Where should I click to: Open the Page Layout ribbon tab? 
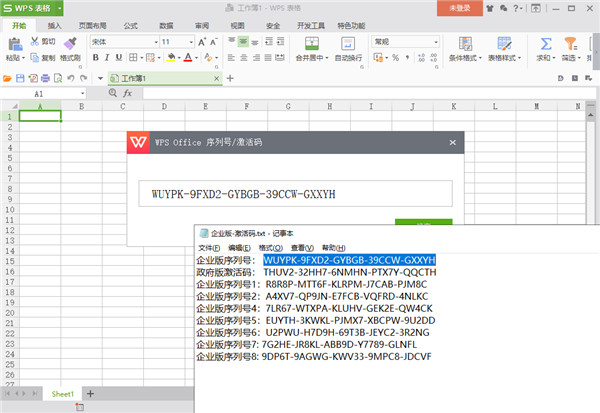click(92, 26)
